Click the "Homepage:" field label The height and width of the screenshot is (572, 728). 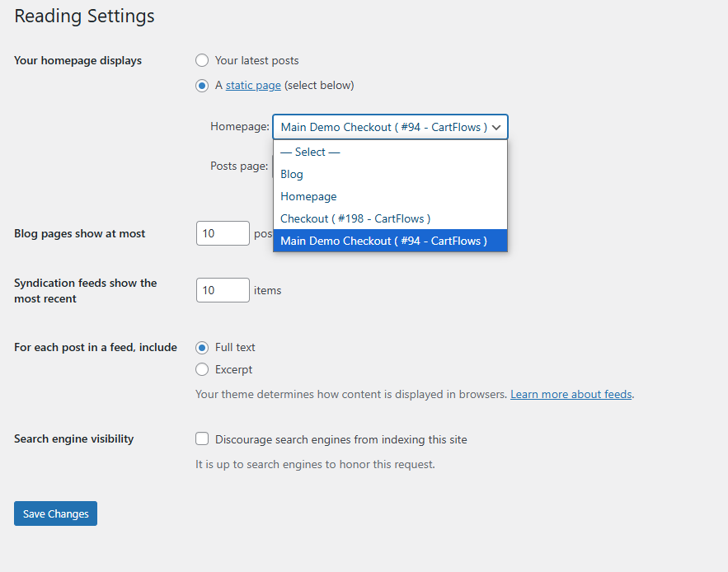[x=239, y=127]
